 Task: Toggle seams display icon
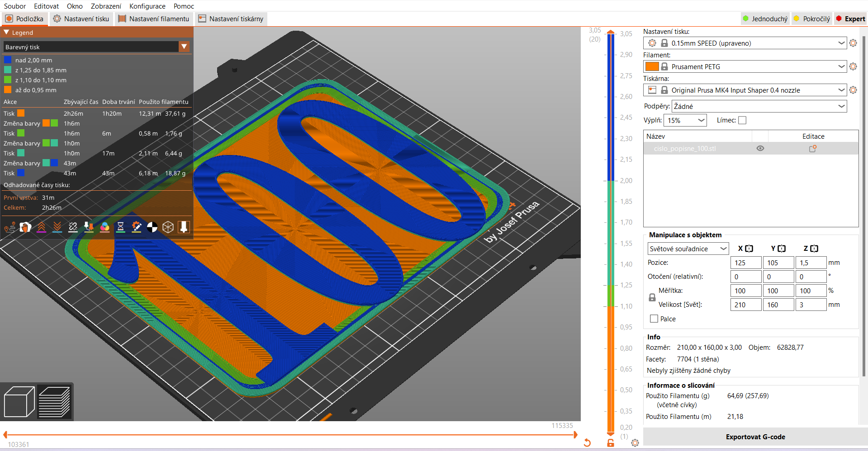[73, 227]
